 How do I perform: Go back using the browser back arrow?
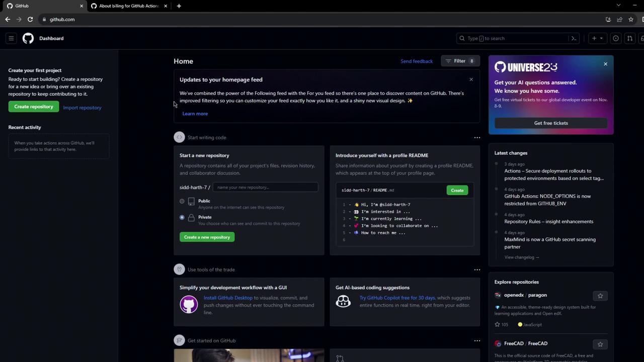8,20
